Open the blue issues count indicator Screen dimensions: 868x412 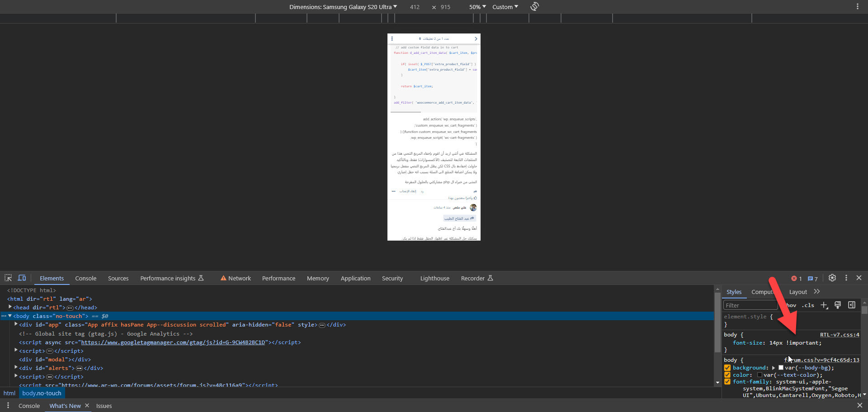[x=812, y=279]
